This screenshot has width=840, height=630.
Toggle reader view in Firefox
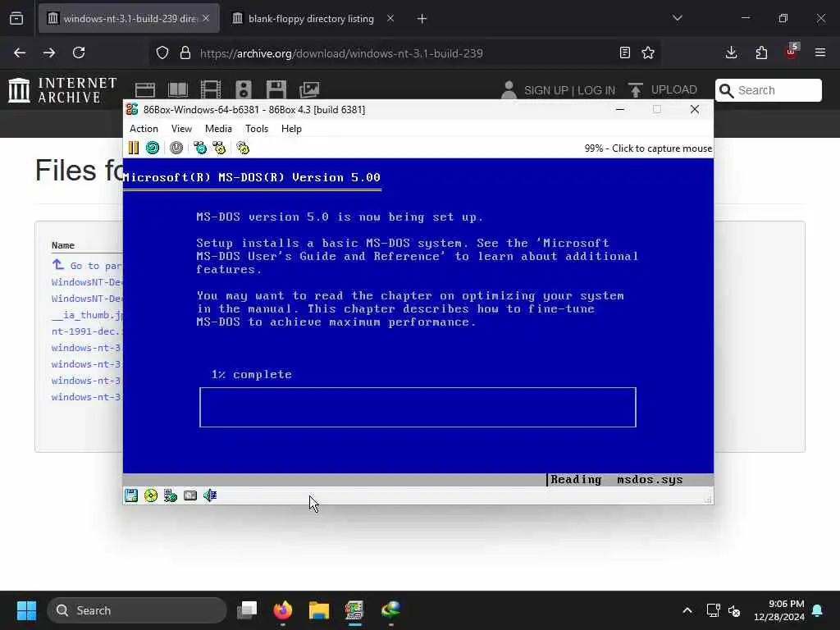point(624,52)
